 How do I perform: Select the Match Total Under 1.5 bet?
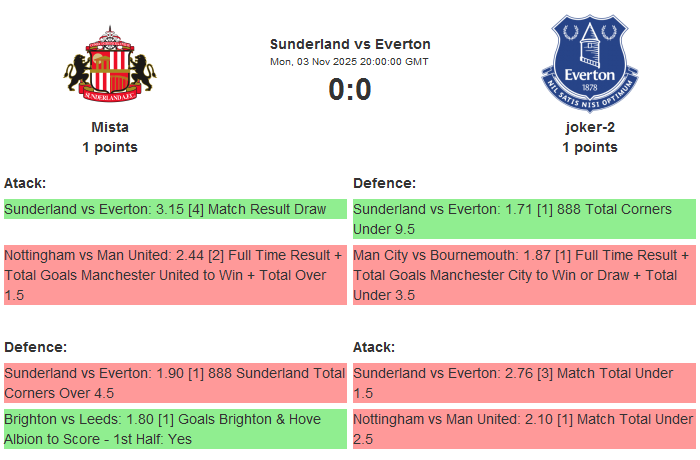coord(524,383)
